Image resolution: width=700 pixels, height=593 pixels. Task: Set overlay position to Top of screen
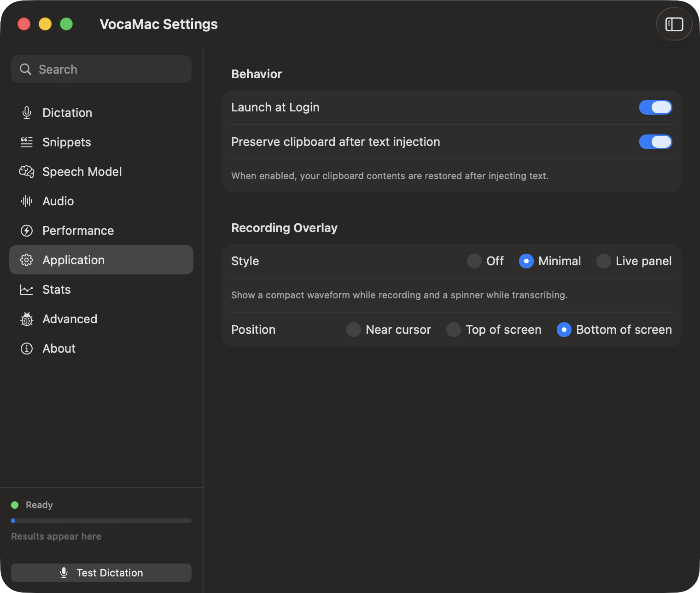(x=454, y=330)
